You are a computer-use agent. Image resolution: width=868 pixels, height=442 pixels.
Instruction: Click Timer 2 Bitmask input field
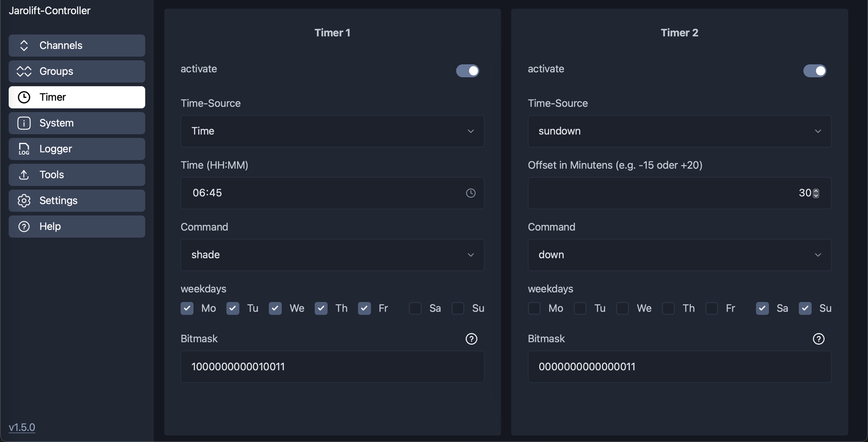coord(679,367)
